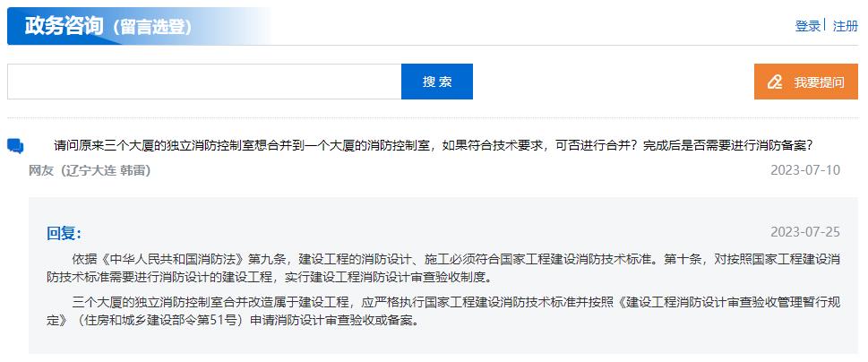Image resolution: width=868 pixels, height=362 pixels.
Task: Click the (留言选登) subtitle
Action: 152,27
